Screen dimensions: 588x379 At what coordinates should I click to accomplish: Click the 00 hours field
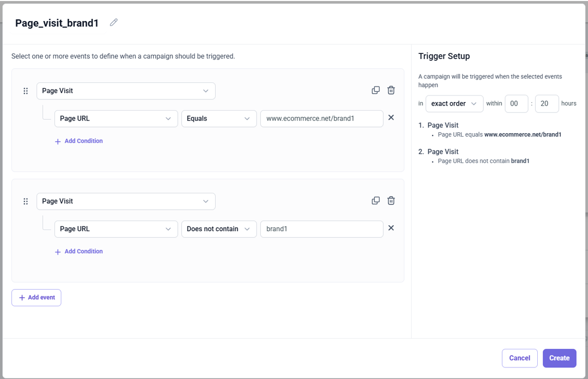point(516,104)
